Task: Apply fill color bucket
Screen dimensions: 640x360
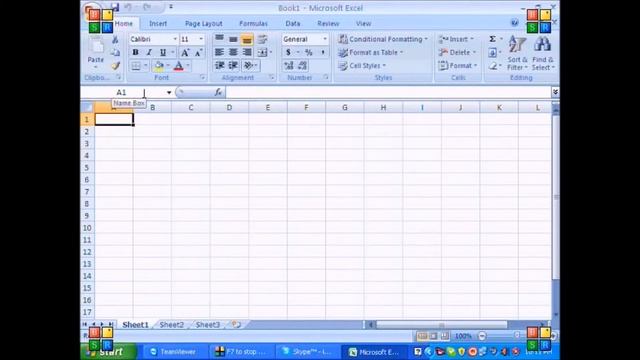Action: tap(159, 66)
